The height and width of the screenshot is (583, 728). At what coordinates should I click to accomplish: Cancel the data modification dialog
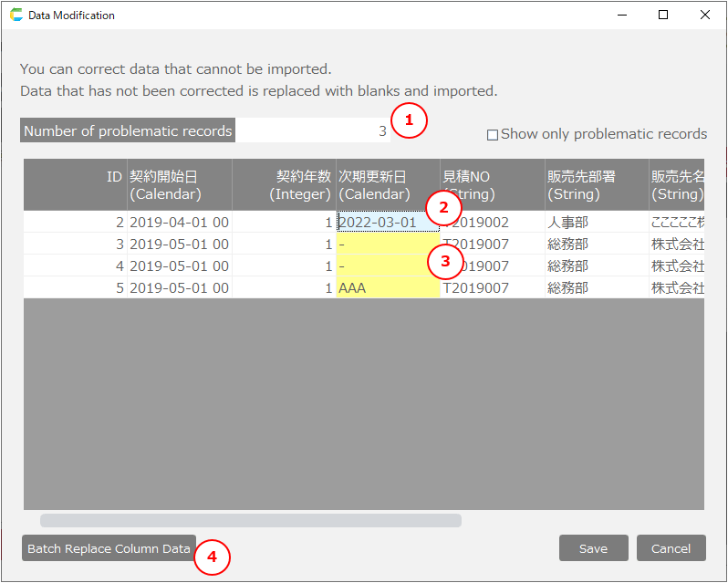pos(671,548)
